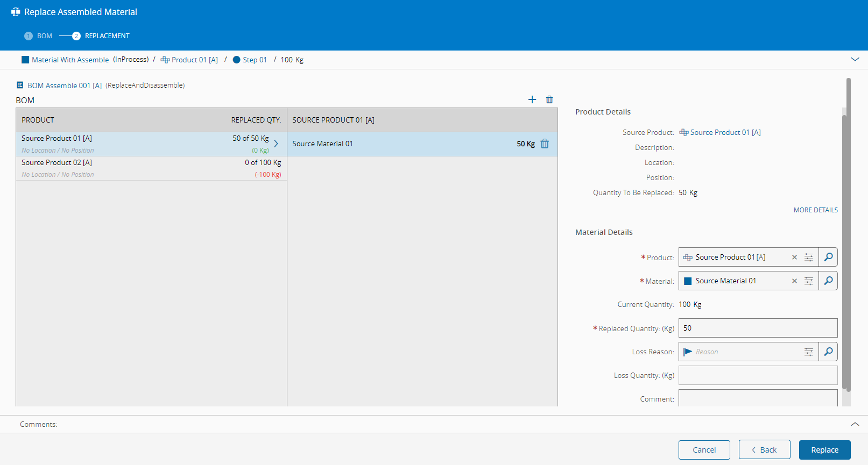Open Product field filter options
The width and height of the screenshot is (868, 465).
click(808, 257)
